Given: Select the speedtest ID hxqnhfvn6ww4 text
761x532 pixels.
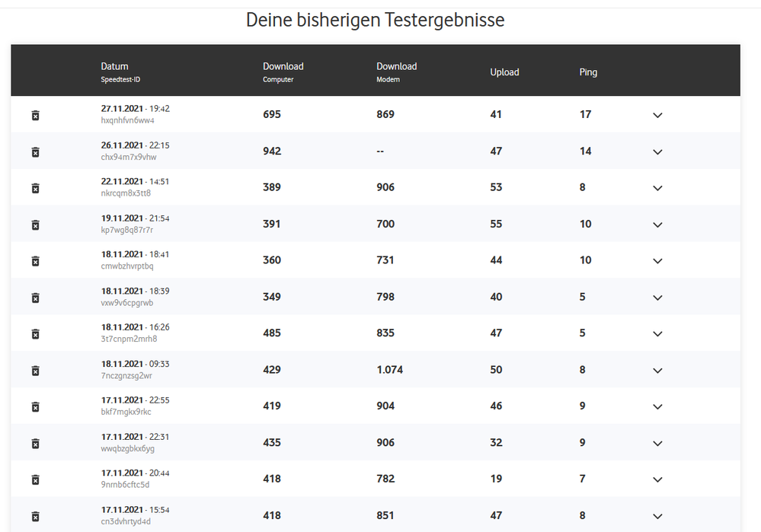Looking at the screenshot, I should click(x=127, y=120).
